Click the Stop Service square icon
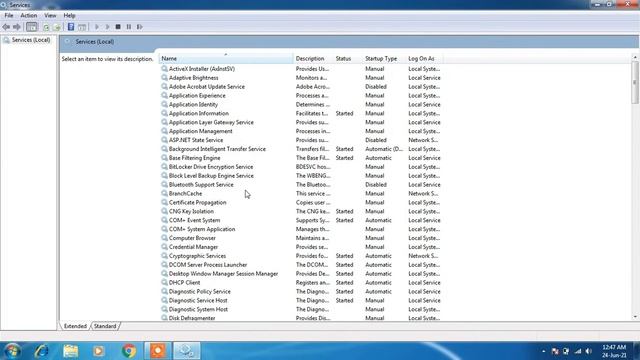Image resolution: width=640 pixels, height=360 pixels. click(118, 27)
